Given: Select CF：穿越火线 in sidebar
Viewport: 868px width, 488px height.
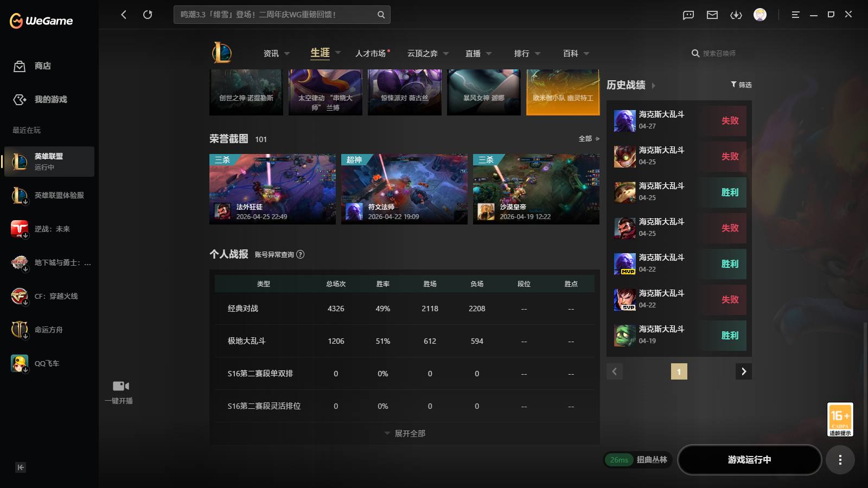Looking at the screenshot, I should tap(49, 296).
